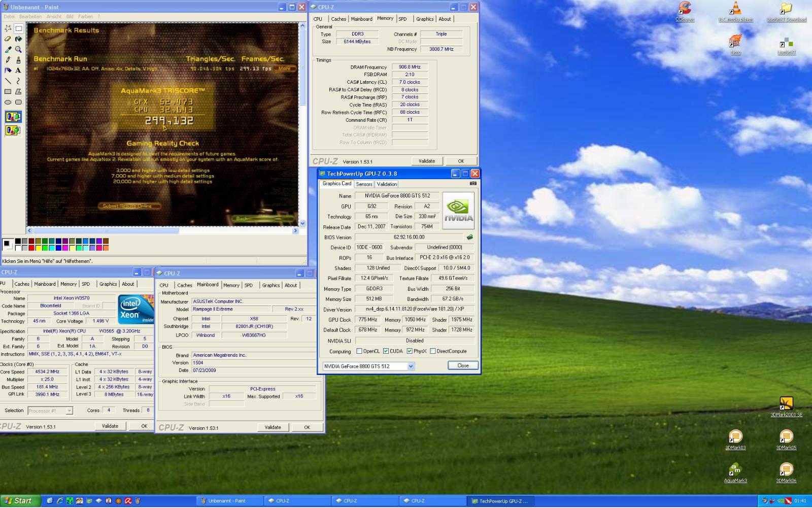
Task: Click Validate in CPU-Z Memory window
Action: (427, 161)
